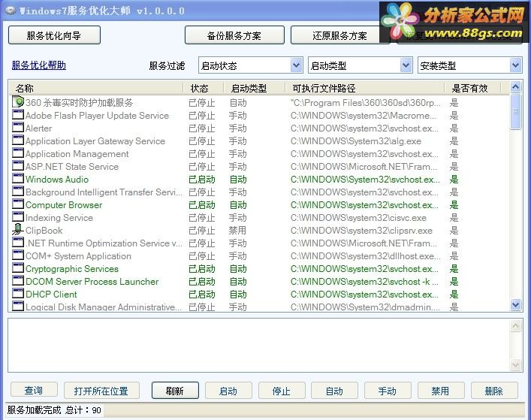Open the 服务优化向导 wizard button

54,35
